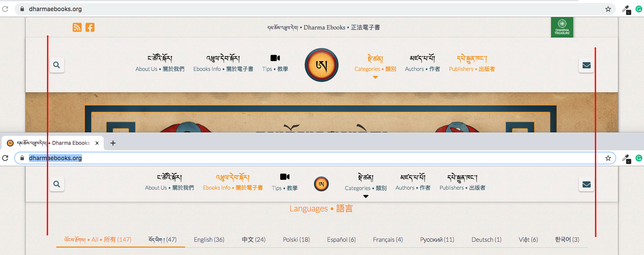Close the Dharma Ebooks browser tab

(97, 143)
